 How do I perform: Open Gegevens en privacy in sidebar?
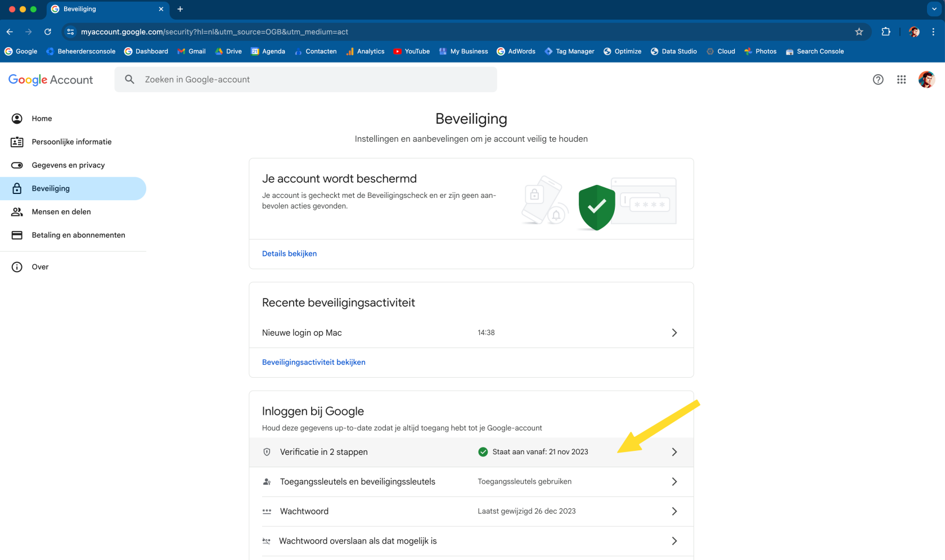tap(73, 165)
